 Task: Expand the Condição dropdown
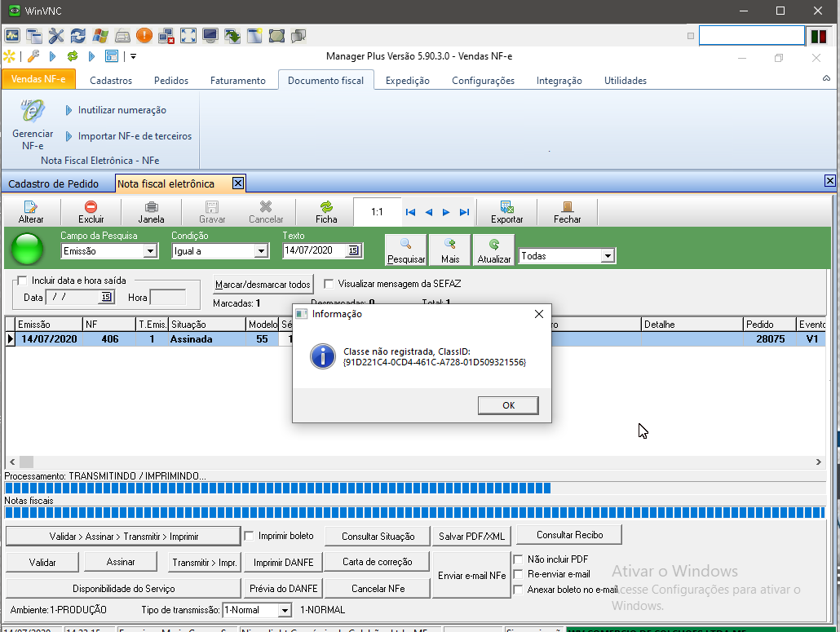[262, 252]
